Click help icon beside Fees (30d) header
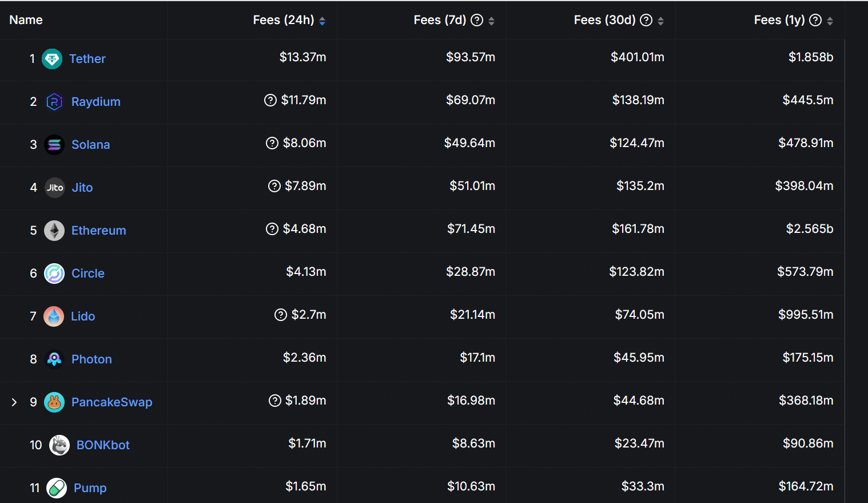Image resolution: width=868 pixels, height=503 pixels. click(646, 20)
